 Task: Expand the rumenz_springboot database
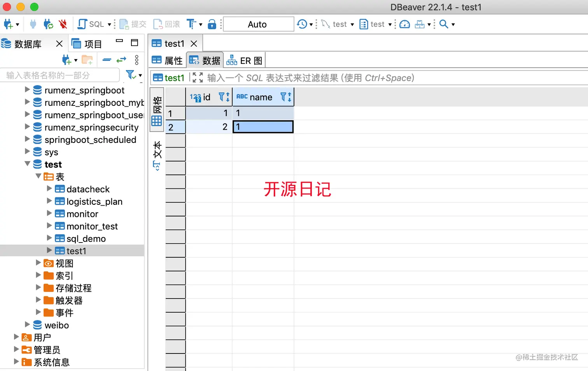tap(27, 90)
